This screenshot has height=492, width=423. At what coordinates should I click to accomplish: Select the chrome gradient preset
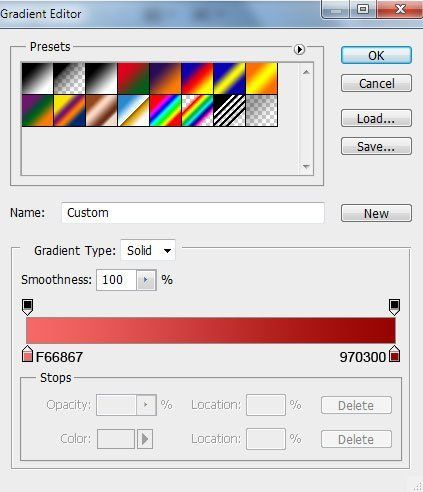click(x=133, y=111)
